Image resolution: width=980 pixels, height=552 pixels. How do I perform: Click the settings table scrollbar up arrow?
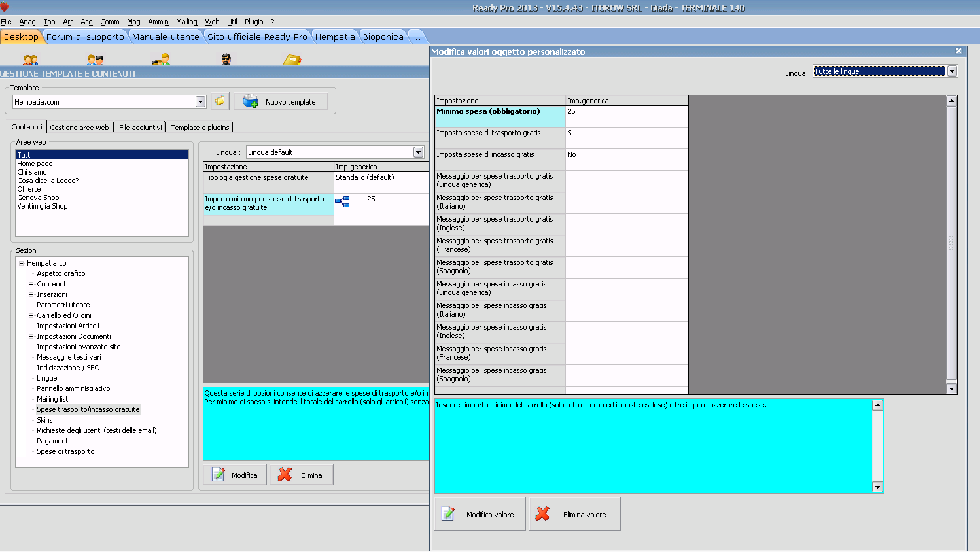point(952,101)
